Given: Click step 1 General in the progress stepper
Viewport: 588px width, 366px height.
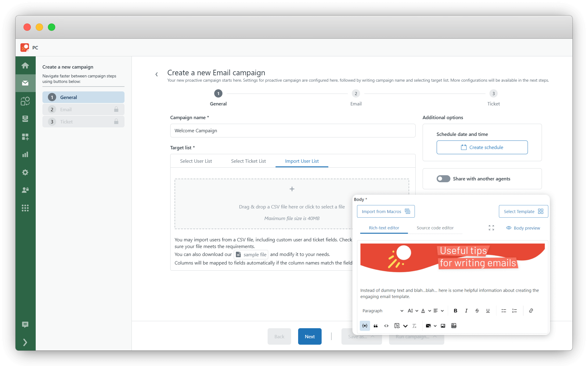Looking at the screenshot, I should pos(218,98).
